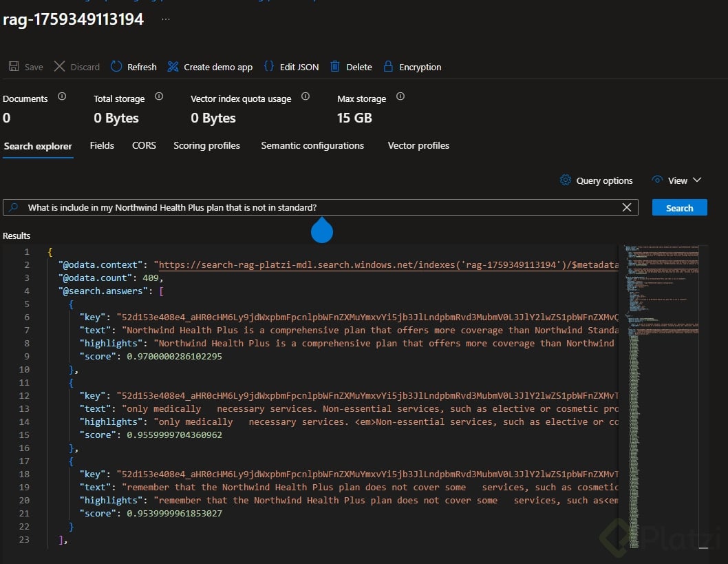Image resolution: width=728 pixels, height=564 pixels.
Task: Open Edit JSON with the braces icon
Action: (x=269, y=67)
